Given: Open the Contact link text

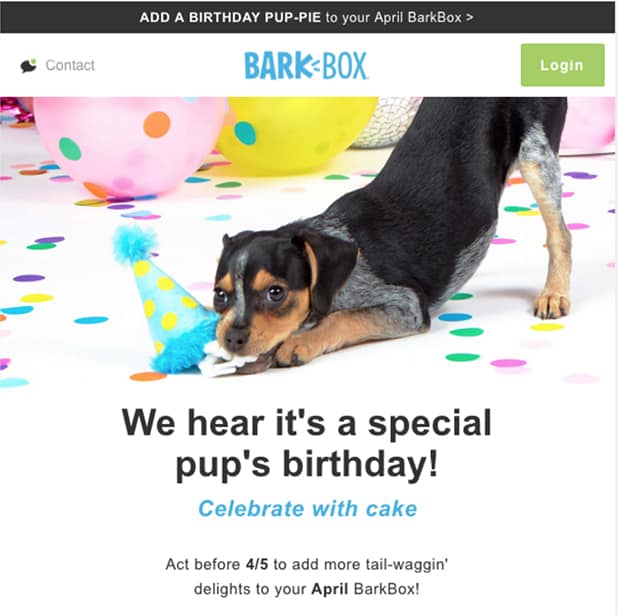Looking at the screenshot, I should tap(70, 65).
